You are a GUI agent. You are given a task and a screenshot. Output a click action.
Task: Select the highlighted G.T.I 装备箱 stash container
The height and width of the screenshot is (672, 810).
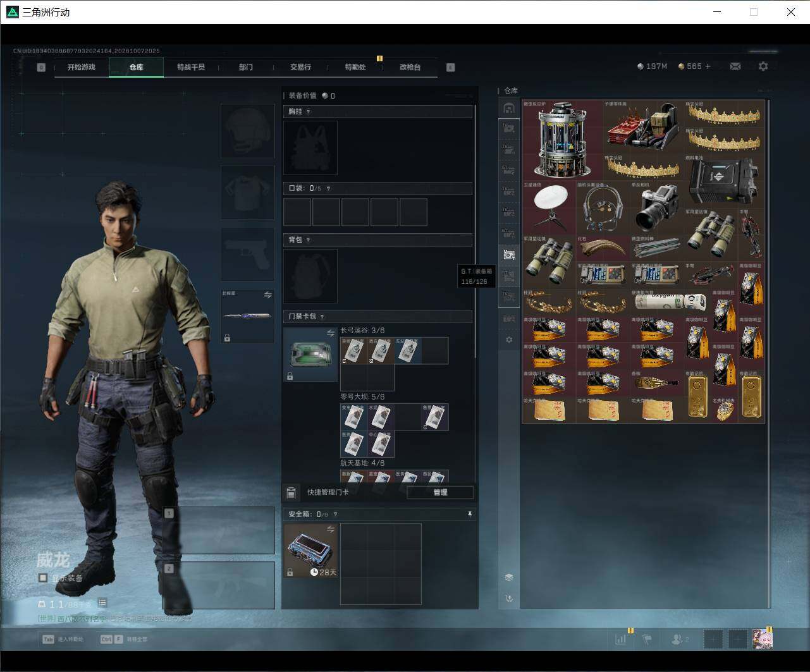(x=509, y=255)
